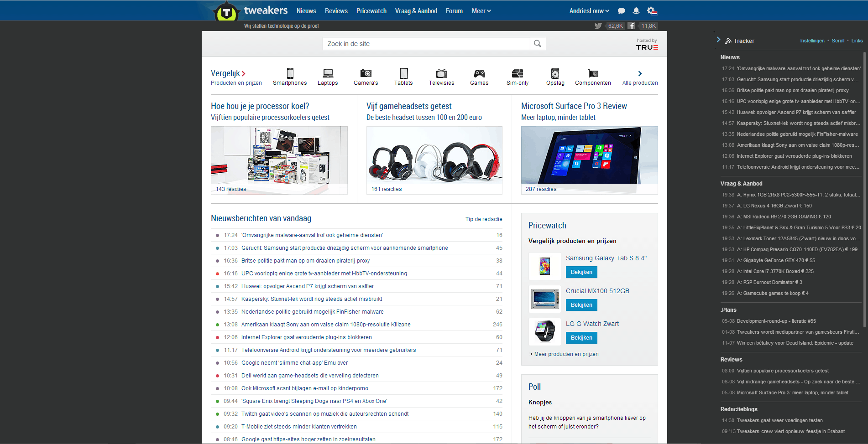This screenshot has height=444, width=868.
Task: Click the Crucial MX100 SSD product thumbnail
Action: point(545,299)
